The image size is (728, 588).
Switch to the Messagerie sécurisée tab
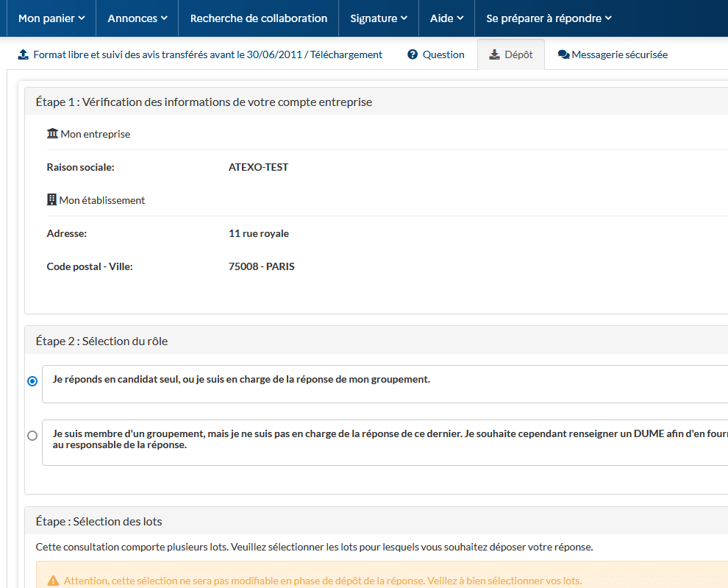point(619,54)
